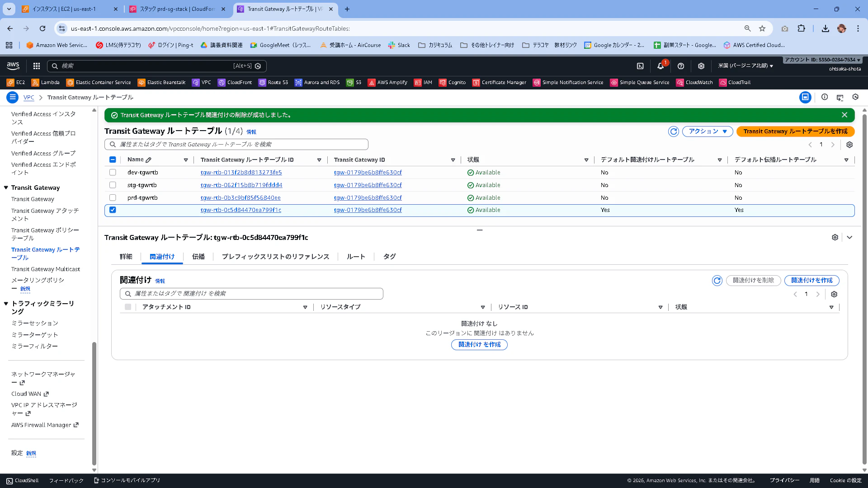
Task: Sort by Name column arrow
Action: point(186,160)
